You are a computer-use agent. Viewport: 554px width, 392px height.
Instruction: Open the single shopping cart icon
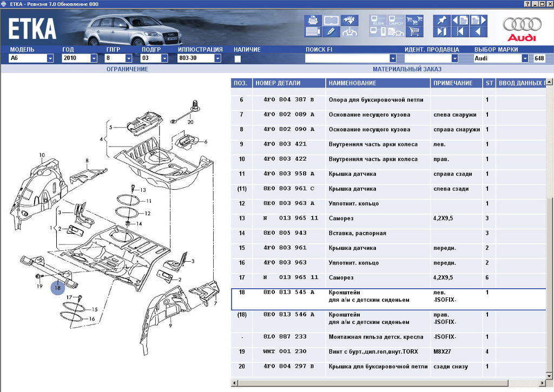pyautogui.click(x=415, y=32)
